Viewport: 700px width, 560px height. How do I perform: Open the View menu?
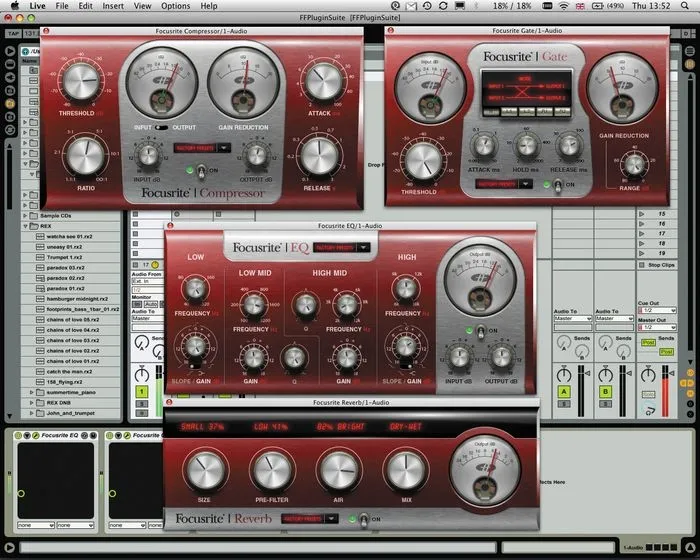tap(142, 6)
